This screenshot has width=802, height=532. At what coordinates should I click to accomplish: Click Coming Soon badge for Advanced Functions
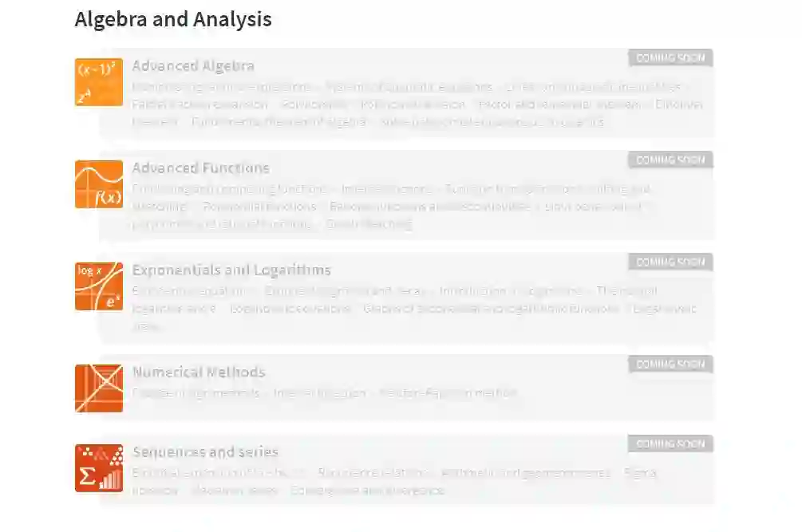(x=670, y=160)
